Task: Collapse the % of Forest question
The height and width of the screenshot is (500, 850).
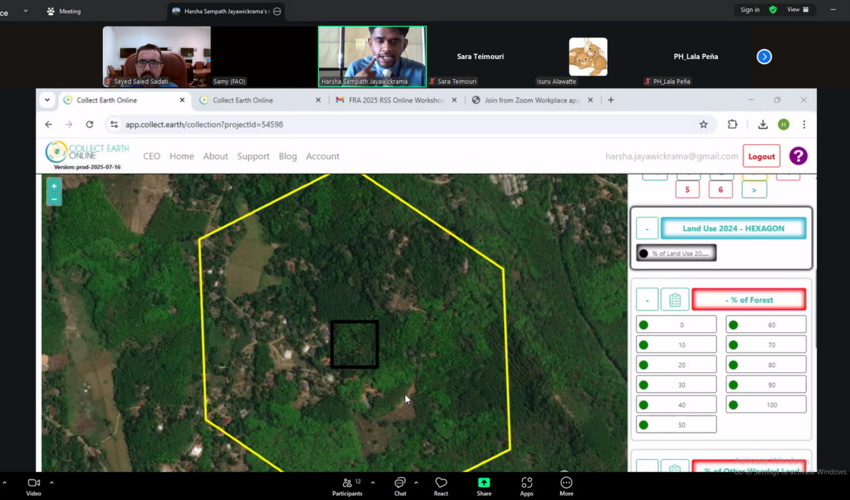Action: (647, 300)
